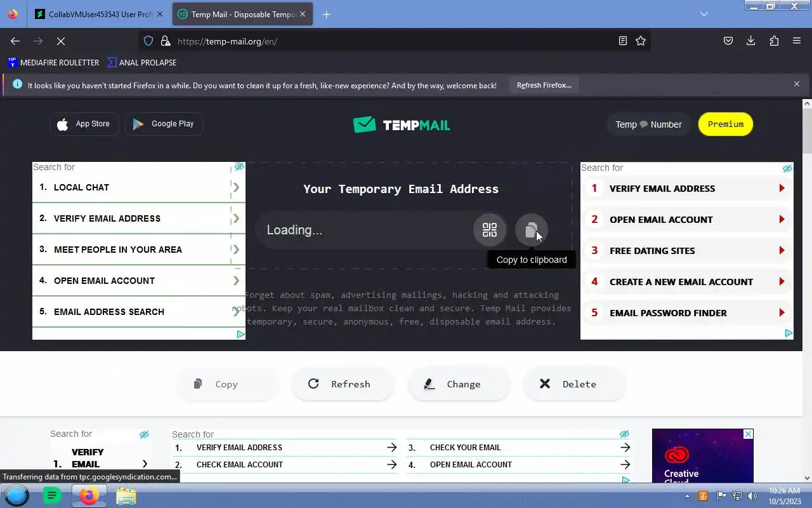
Task: Click the right ad info eye icon
Action: pos(787,168)
